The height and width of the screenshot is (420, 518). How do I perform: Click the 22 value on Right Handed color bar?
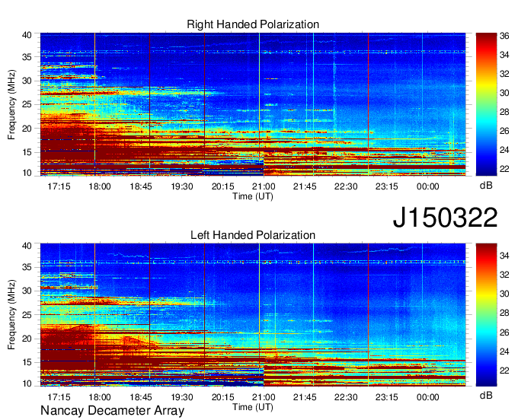(x=504, y=169)
